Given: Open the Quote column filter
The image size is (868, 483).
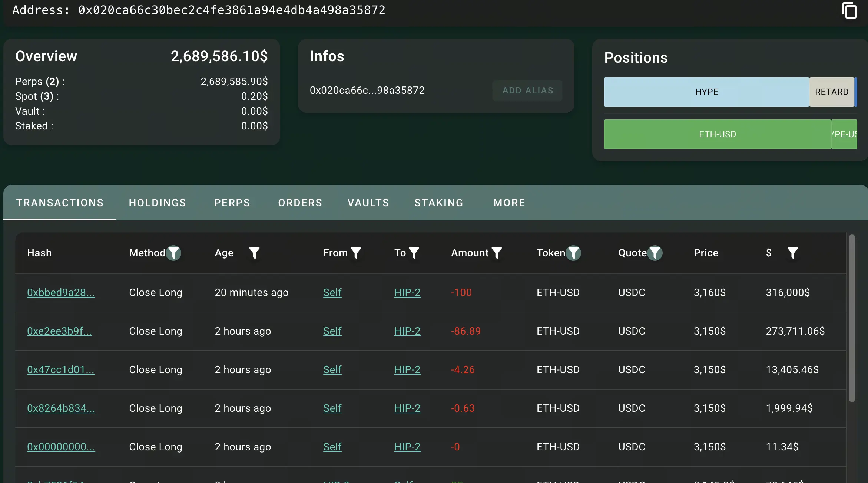Looking at the screenshot, I should click(x=655, y=253).
